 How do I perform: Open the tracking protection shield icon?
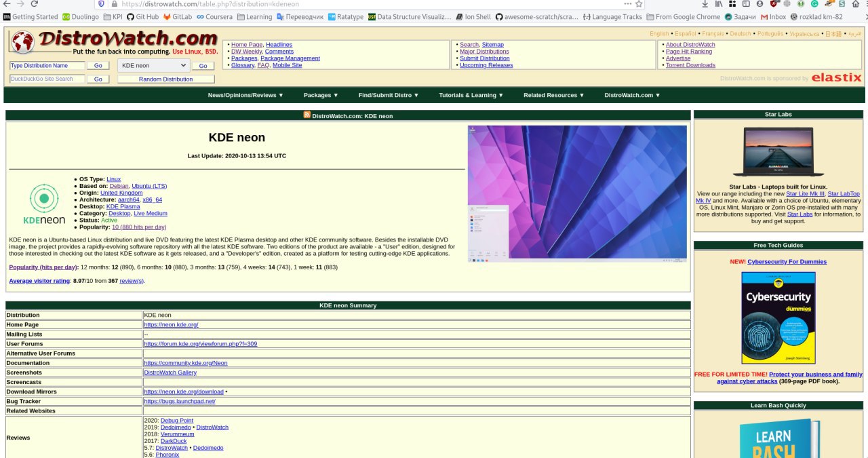pos(102,3)
